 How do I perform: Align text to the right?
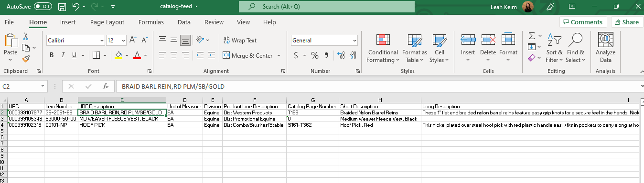point(185,55)
